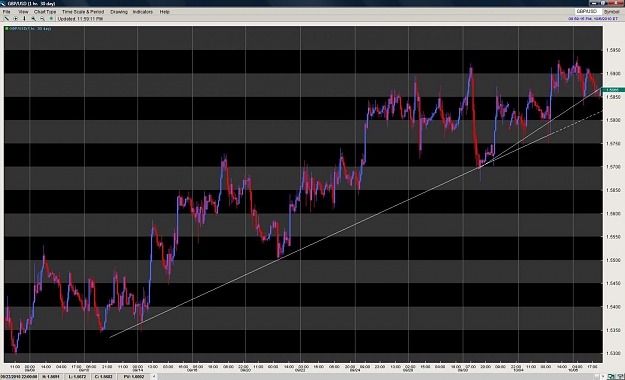Click the status bar PV: value

(134, 376)
